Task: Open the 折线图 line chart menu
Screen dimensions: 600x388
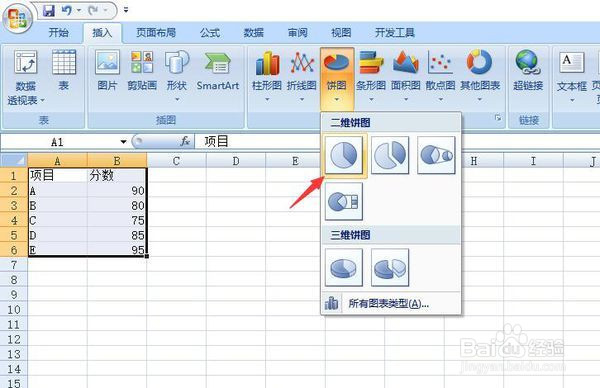Action: point(302,75)
